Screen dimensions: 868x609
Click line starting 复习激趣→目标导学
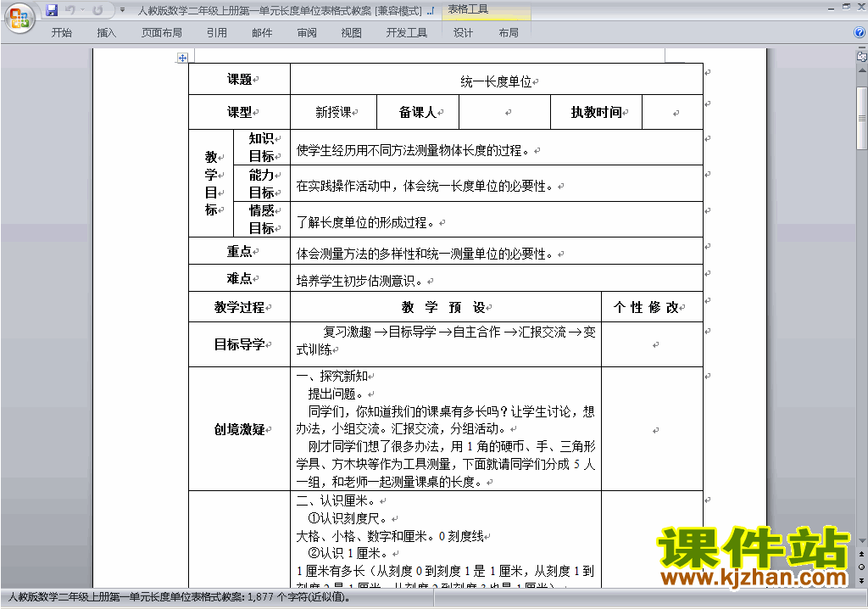pos(459,332)
